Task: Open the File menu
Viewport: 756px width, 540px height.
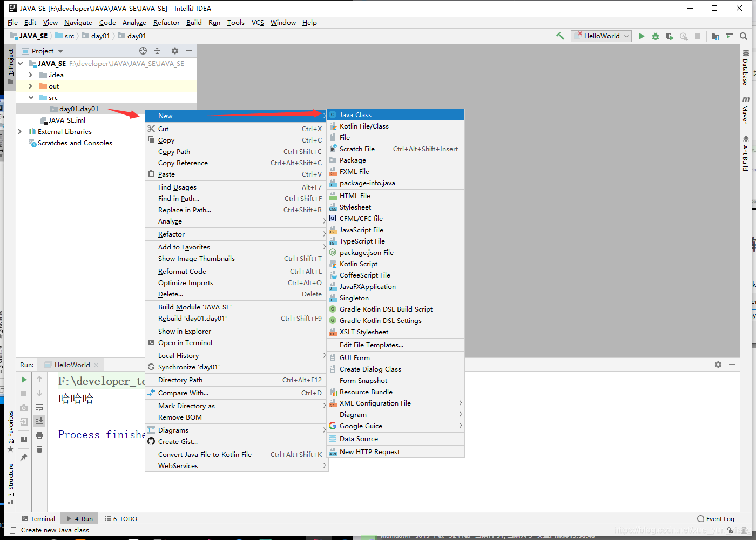Action: pyautogui.click(x=12, y=23)
